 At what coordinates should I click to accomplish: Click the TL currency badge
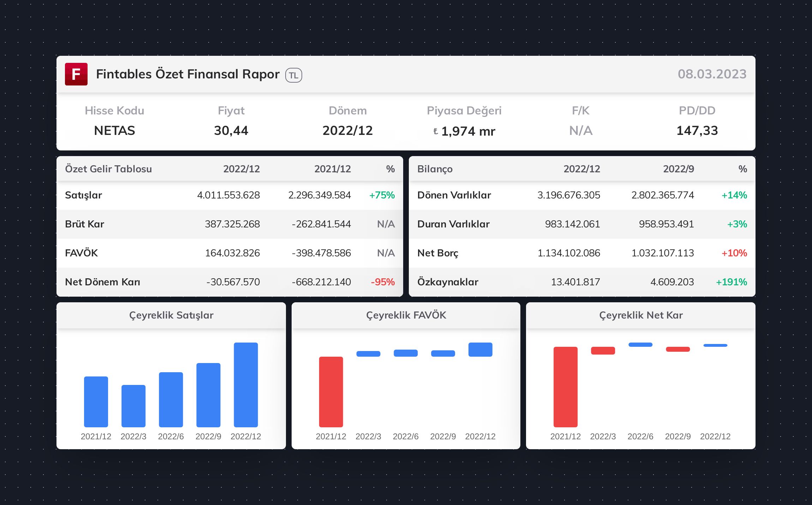293,75
